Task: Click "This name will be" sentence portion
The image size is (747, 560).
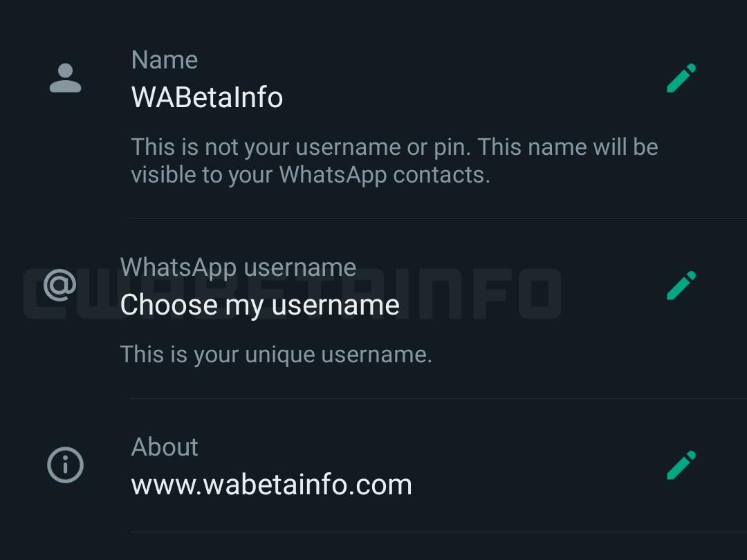Action: click(568, 147)
